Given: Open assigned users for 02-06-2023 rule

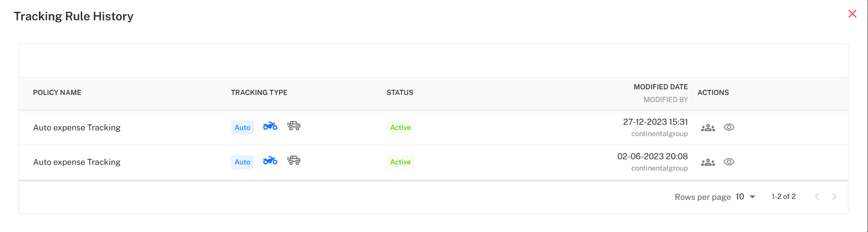Looking at the screenshot, I should pos(708,162).
